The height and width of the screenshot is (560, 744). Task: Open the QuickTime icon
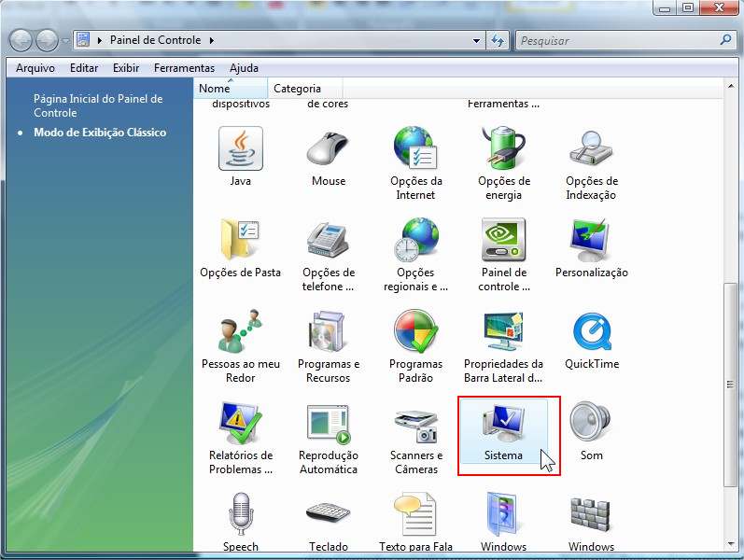point(591,334)
